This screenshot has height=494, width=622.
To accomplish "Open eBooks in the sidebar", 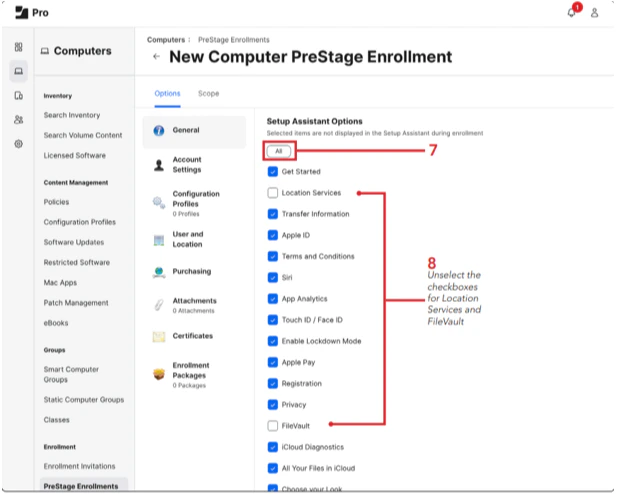I will [x=56, y=323].
